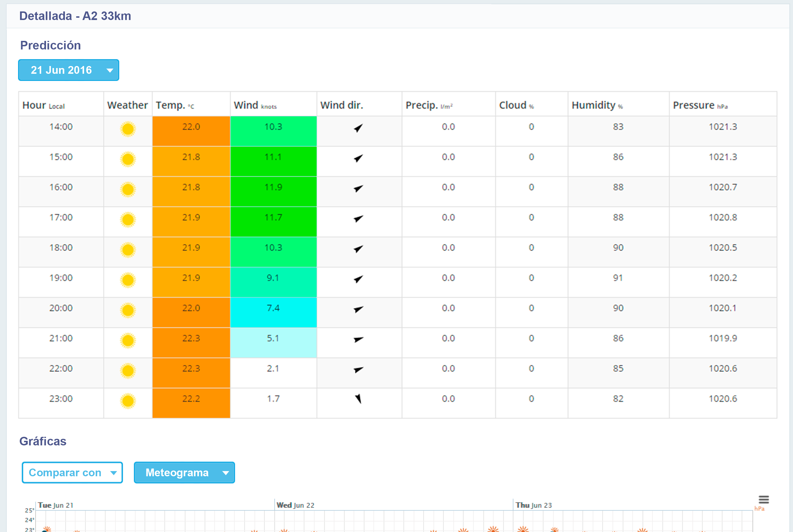The width and height of the screenshot is (793, 532).
Task: Open the Meteograma chart type dropdown
Action: tap(184, 472)
